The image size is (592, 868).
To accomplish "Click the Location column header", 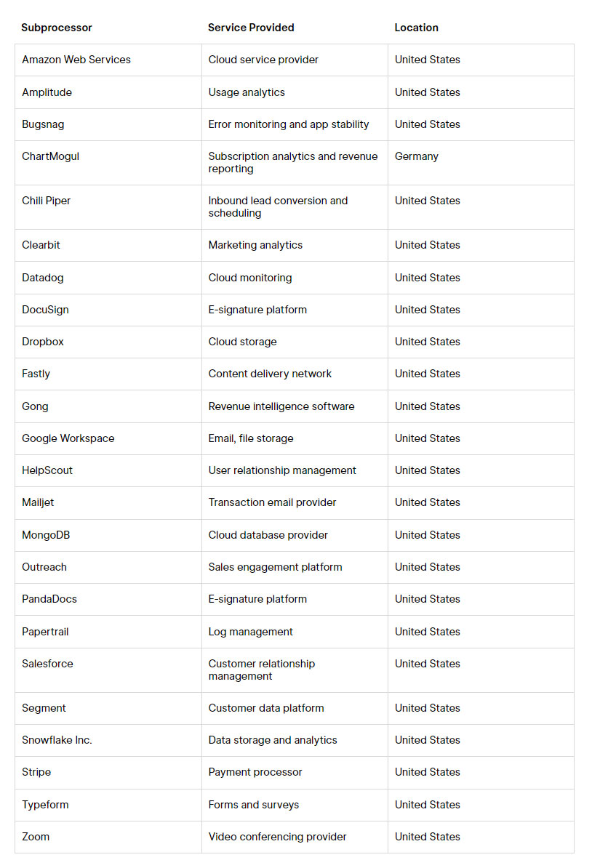I will [416, 28].
